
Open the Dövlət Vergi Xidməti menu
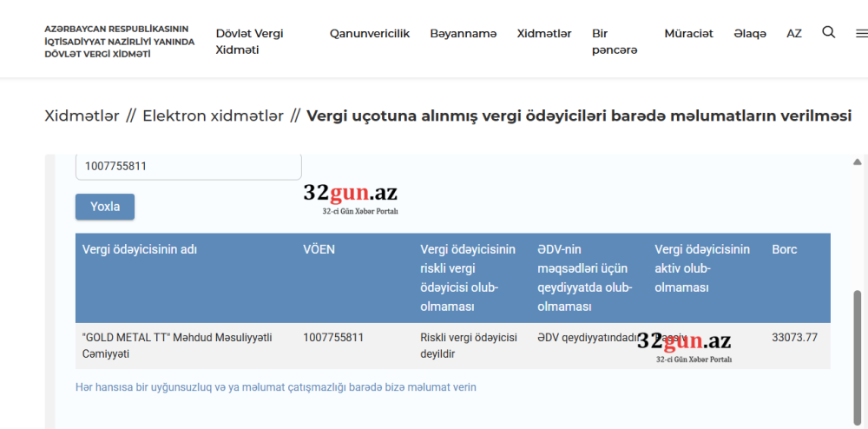point(250,42)
